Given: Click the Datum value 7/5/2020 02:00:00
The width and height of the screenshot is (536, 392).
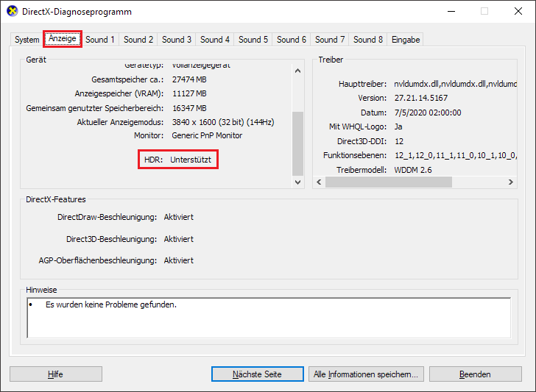Looking at the screenshot, I should click(x=428, y=113).
